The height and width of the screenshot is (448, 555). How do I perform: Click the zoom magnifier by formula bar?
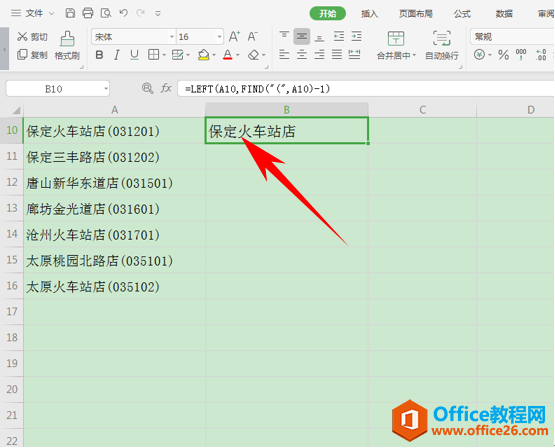(147, 88)
